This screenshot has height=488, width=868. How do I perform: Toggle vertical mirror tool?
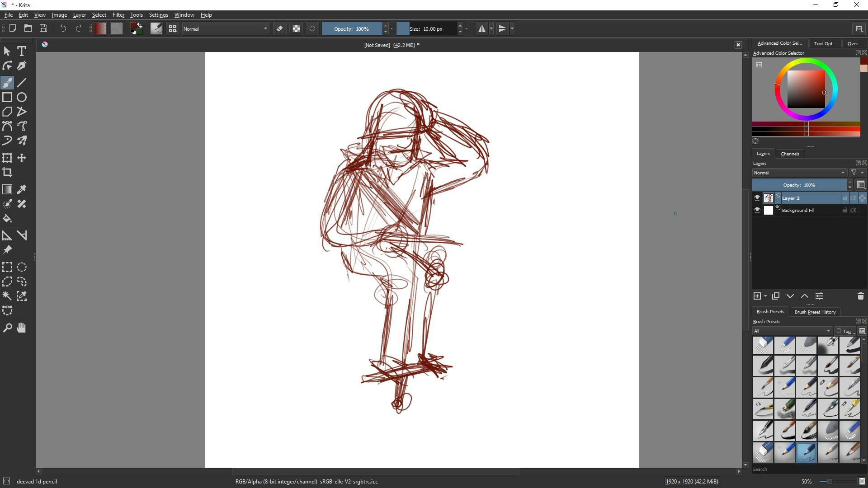click(x=502, y=29)
